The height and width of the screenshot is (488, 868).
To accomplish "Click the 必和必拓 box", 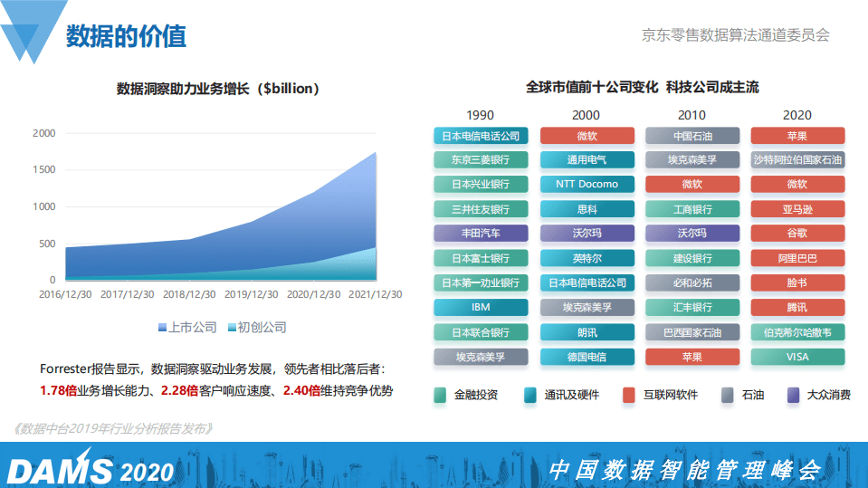I will pyautogui.click(x=692, y=282).
